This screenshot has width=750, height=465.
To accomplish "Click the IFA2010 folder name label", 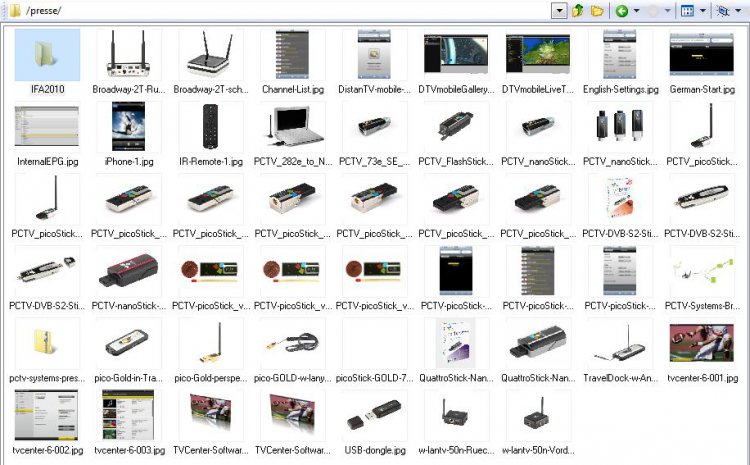I will point(47,89).
